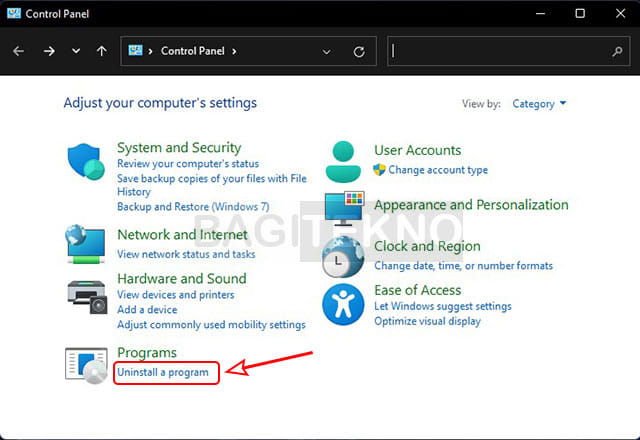Image resolution: width=640 pixels, height=440 pixels.
Task: Click the Clock and Region globe icon
Action: pos(343,257)
